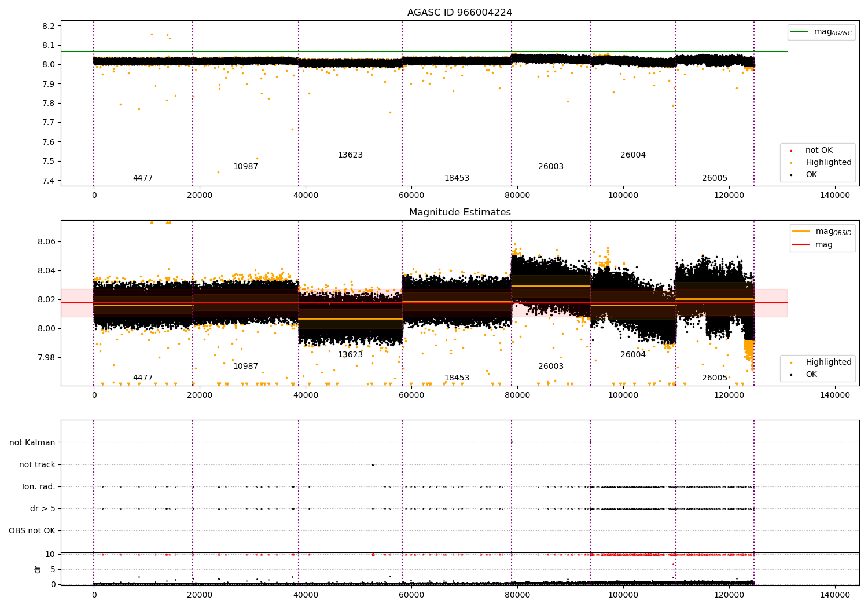The height and width of the screenshot is (608, 868).
Task: Click obsid label 4477 in top plot
Action: (x=143, y=178)
